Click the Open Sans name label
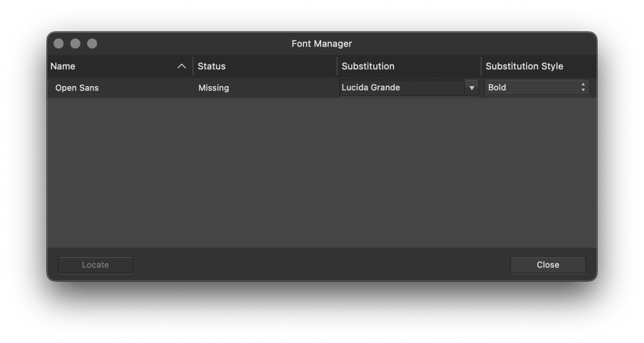Screen dimensions: 644x343 pos(77,88)
